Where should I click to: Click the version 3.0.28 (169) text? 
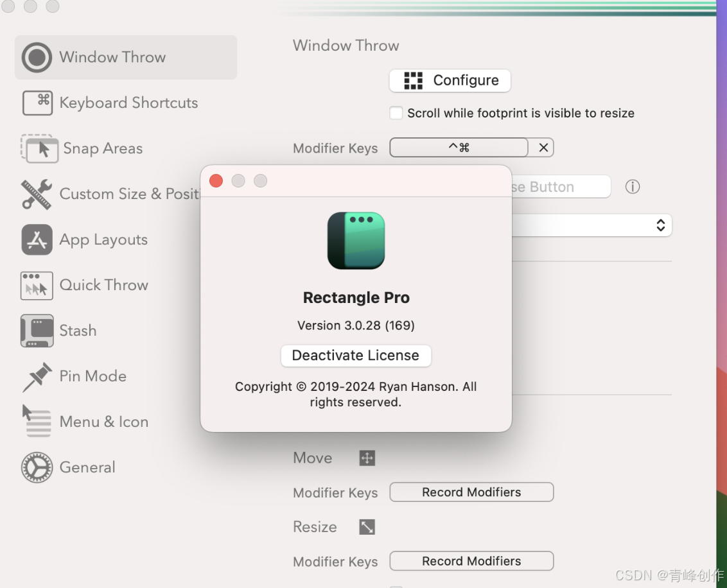(x=356, y=325)
